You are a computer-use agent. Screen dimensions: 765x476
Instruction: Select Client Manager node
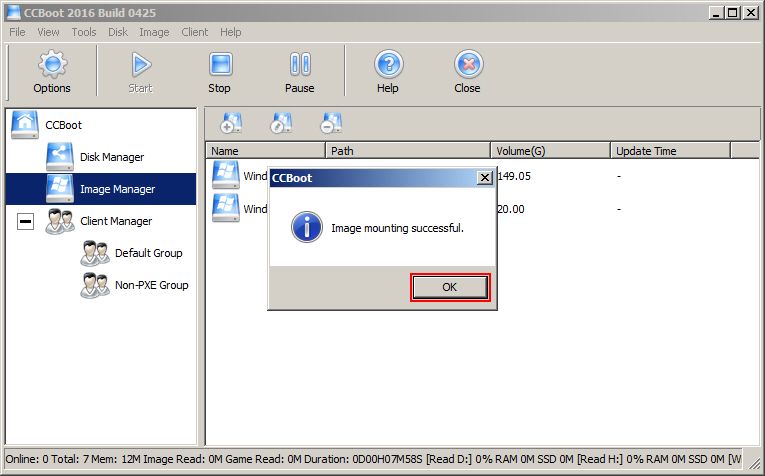pos(116,221)
